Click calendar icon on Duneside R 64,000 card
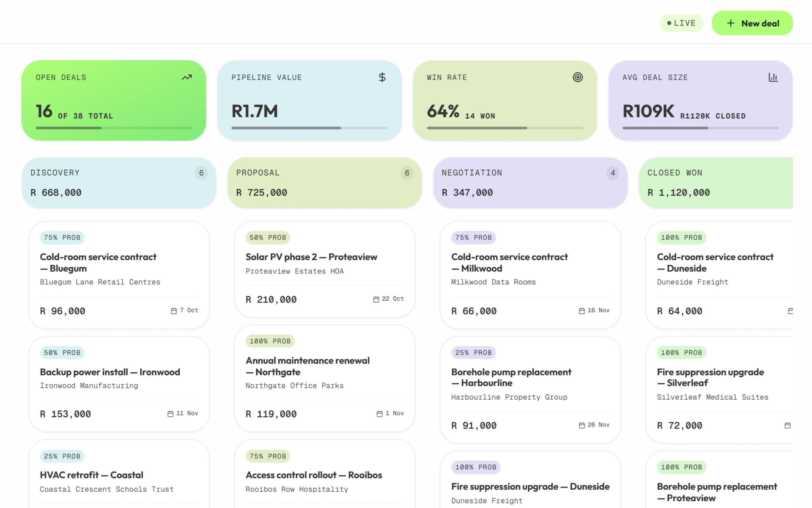This screenshot has height=508, width=812. click(790, 311)
